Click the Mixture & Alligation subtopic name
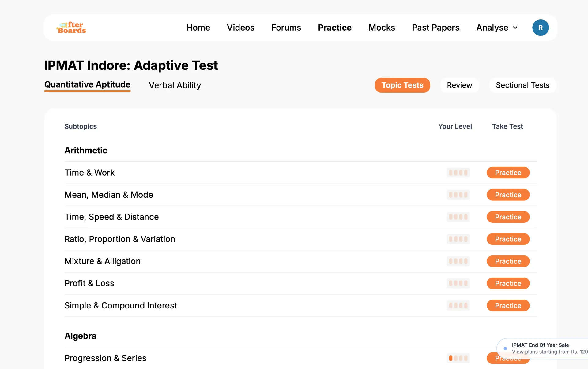 [x=102, y=261]
